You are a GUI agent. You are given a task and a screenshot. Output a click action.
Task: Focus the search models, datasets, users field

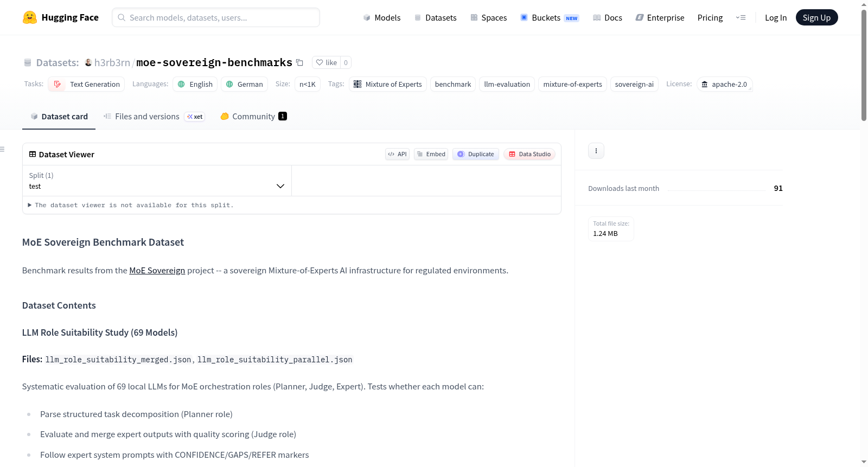click(x=216, y=17)
